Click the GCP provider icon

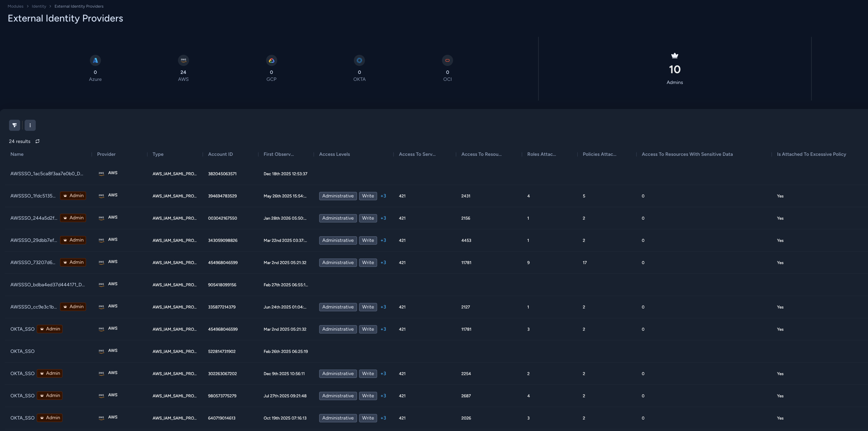272,60
